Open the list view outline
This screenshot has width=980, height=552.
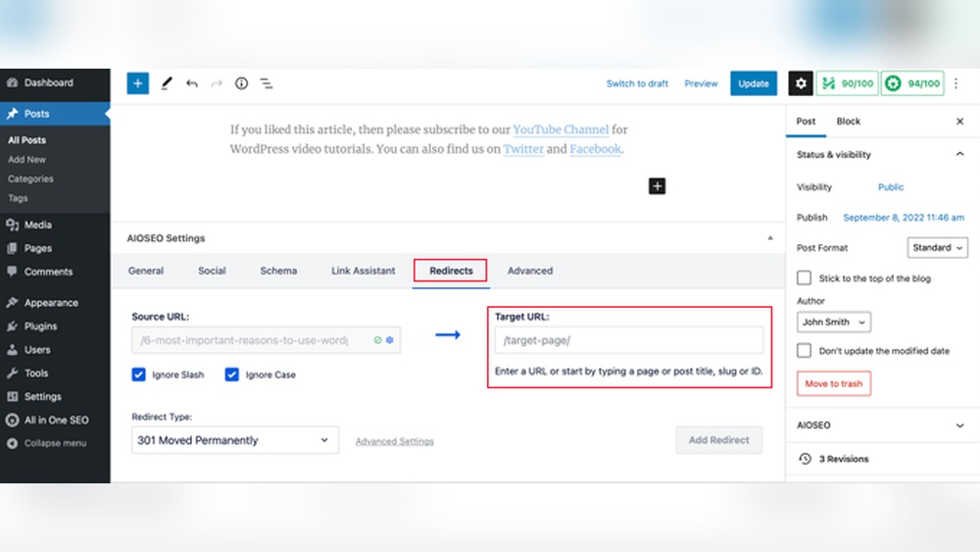coord(267,83)
